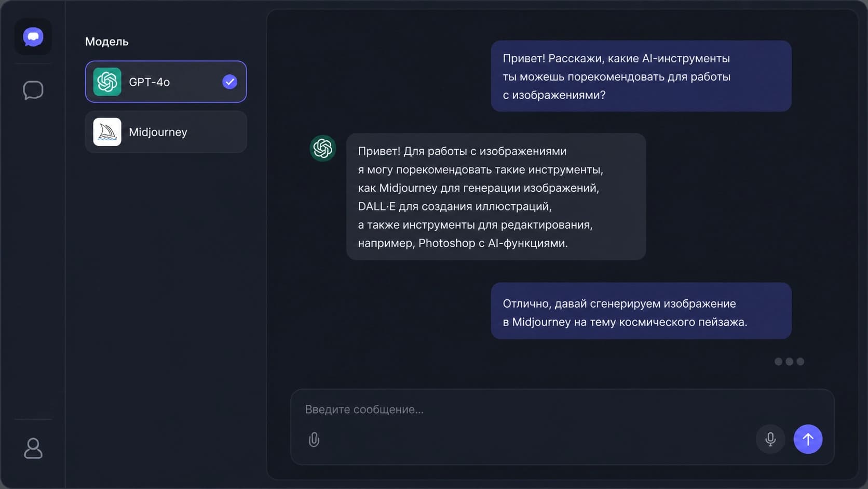Click the GPT-4o logo in model list
Viewport: 868px width, 489px height.
point(107,82)
